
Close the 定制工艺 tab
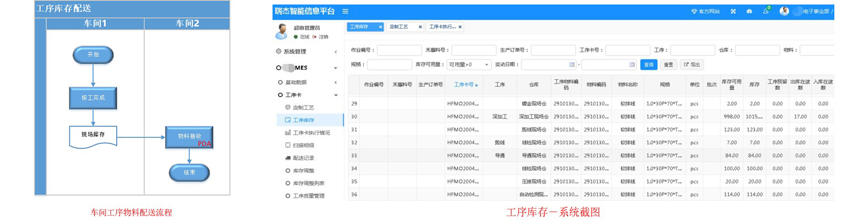click(x=420, y=27)
